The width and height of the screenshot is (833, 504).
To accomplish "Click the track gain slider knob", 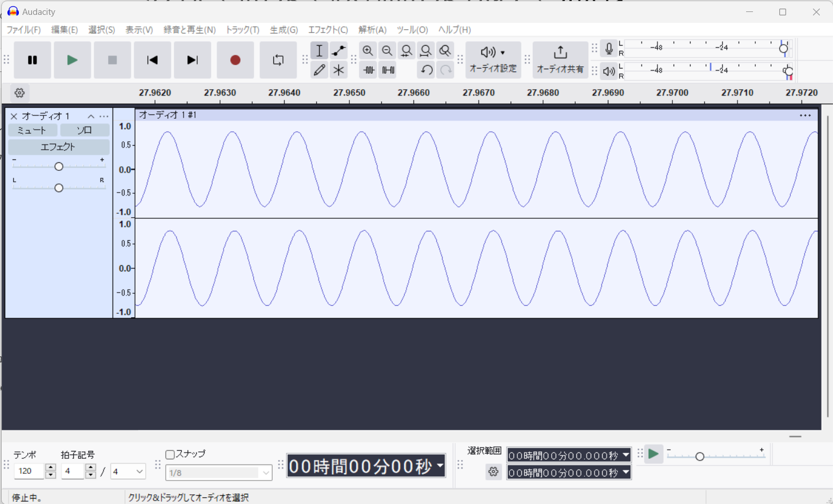I will 59,166.
